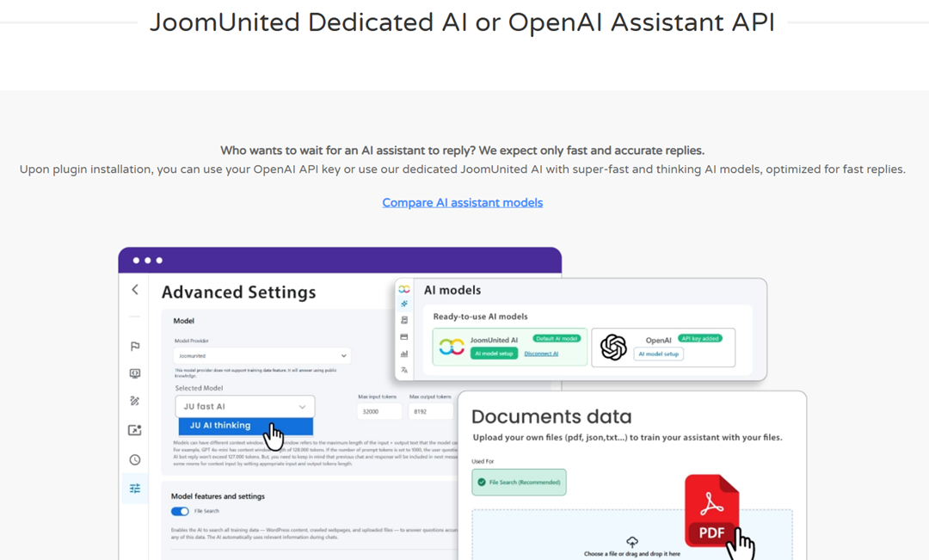Click the magic pencil icon in sidebar
The width and height of the screenshot is (929, 560).
(135, 401)
